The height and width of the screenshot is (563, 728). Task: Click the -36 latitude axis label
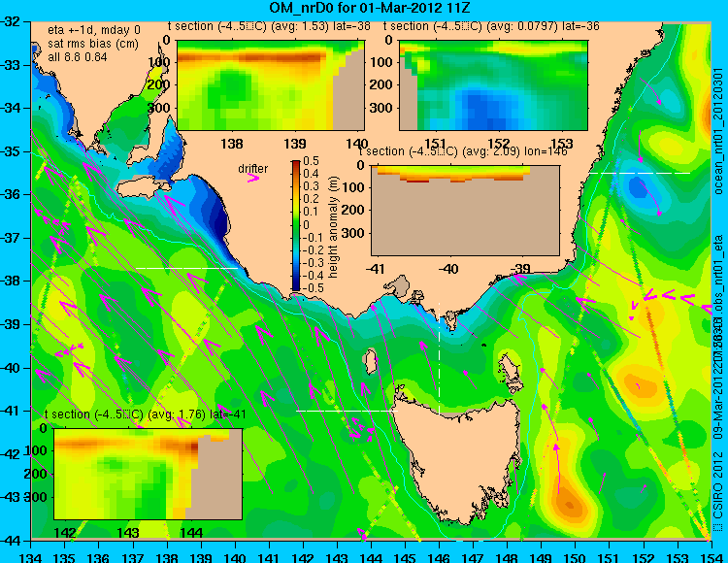tap(11, 195)
